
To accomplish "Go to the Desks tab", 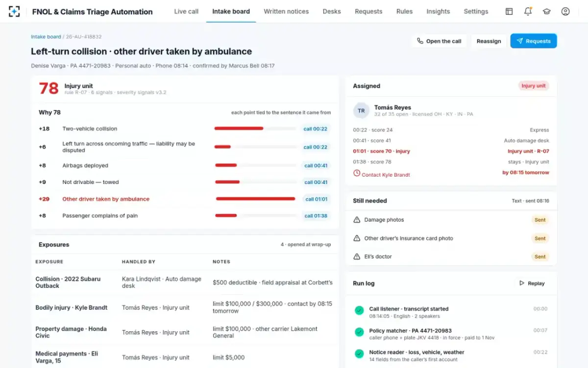I will [332, 11].
